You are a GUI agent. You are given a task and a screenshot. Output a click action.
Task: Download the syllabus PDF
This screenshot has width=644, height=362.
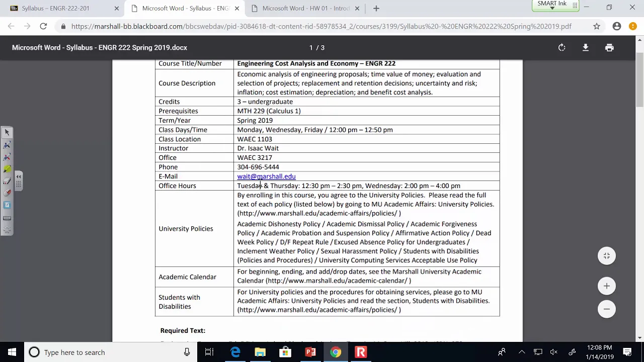tap(586, 48)
